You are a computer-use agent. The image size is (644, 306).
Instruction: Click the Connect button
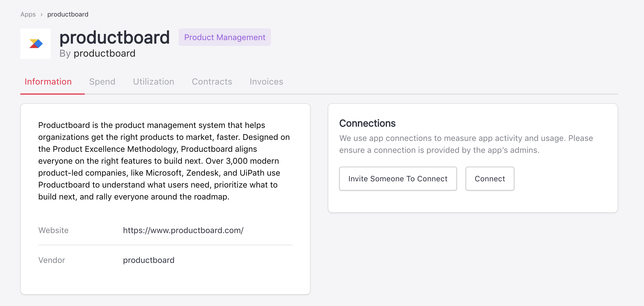pyautogui.click(x=489, y=179)
